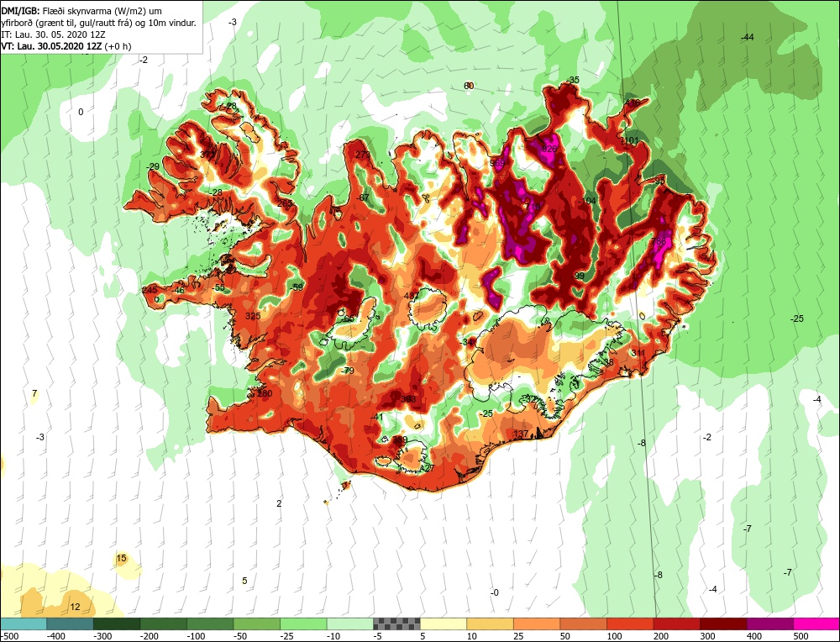840x642 pixels.
Task: Click the legend swatch between 10 and 25
Action: click(491, 624)
